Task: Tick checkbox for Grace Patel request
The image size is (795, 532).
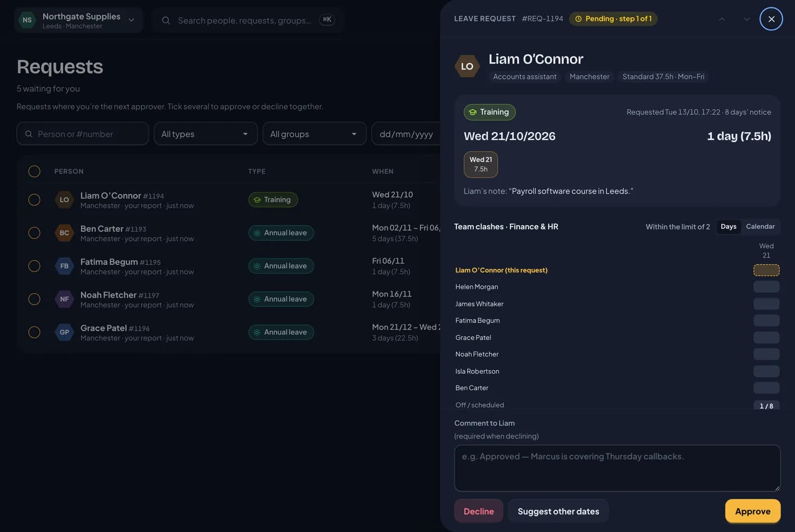Action: tap(34, 332)
